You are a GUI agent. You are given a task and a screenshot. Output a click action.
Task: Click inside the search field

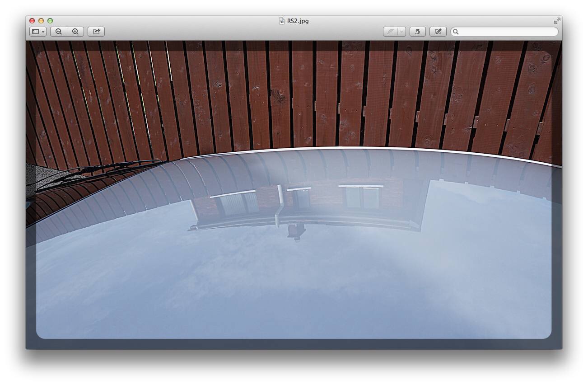pyautogui.click(x=504, y=32)
